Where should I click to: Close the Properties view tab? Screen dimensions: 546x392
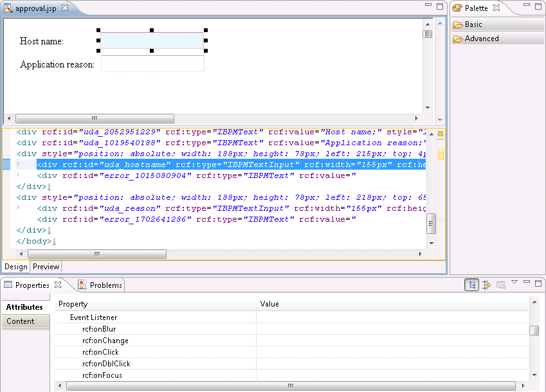58,285
